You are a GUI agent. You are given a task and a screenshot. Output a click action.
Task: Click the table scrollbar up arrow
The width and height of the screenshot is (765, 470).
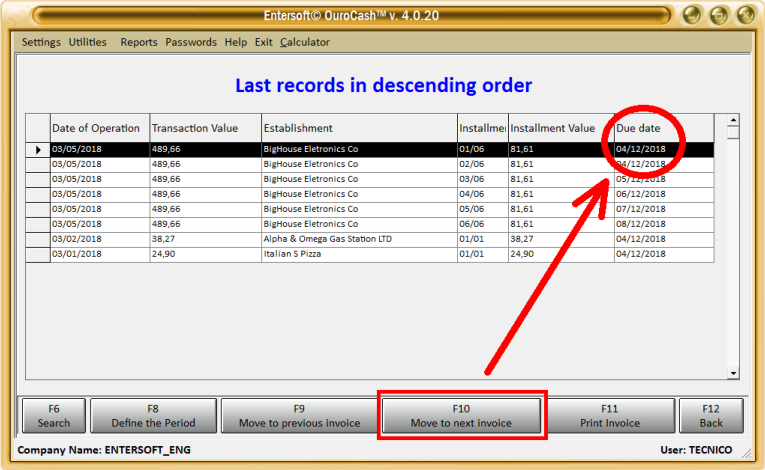733,120
